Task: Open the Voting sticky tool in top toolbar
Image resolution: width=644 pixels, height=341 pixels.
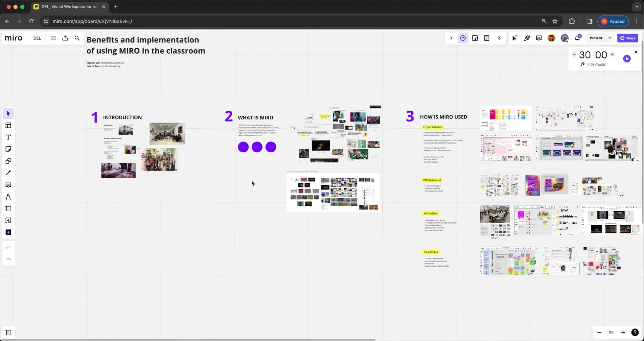Action: 475,38
